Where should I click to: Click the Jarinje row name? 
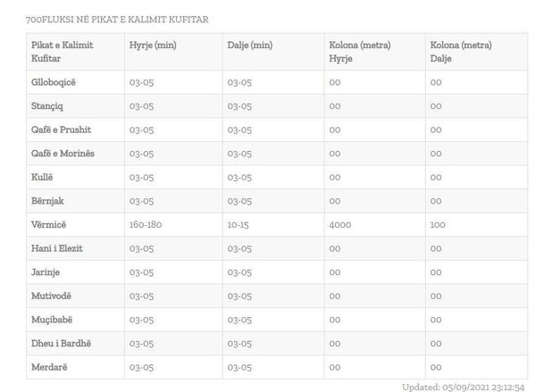coord(46,272)
